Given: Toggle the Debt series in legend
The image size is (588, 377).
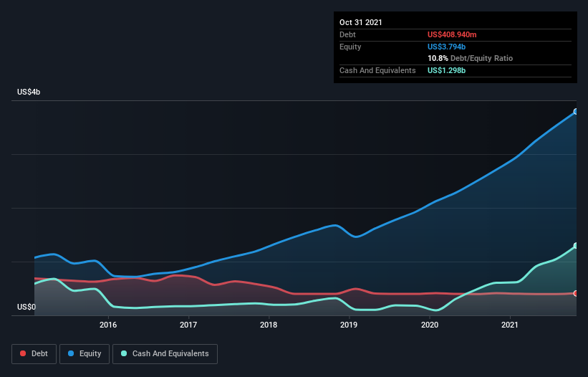Looking at the screenshot, I should (34, 354).
